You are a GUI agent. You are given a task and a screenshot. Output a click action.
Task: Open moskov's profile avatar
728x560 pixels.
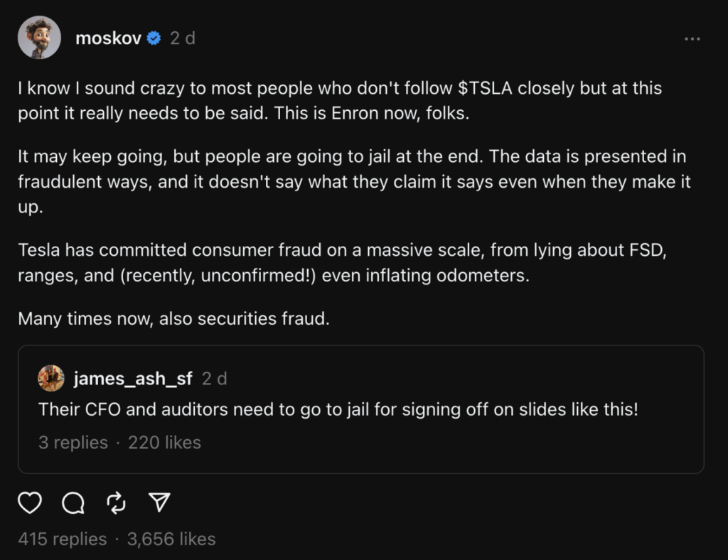(x=39, y=37)
